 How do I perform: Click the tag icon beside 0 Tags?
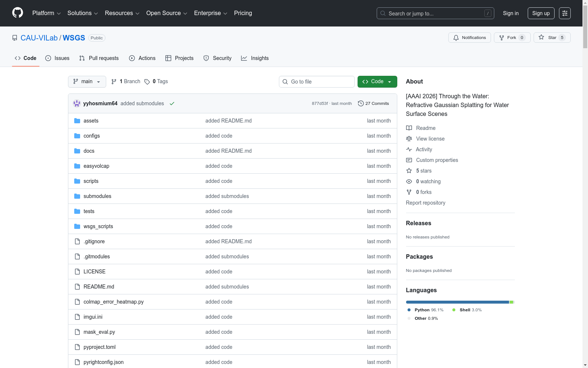coord(147,82)
